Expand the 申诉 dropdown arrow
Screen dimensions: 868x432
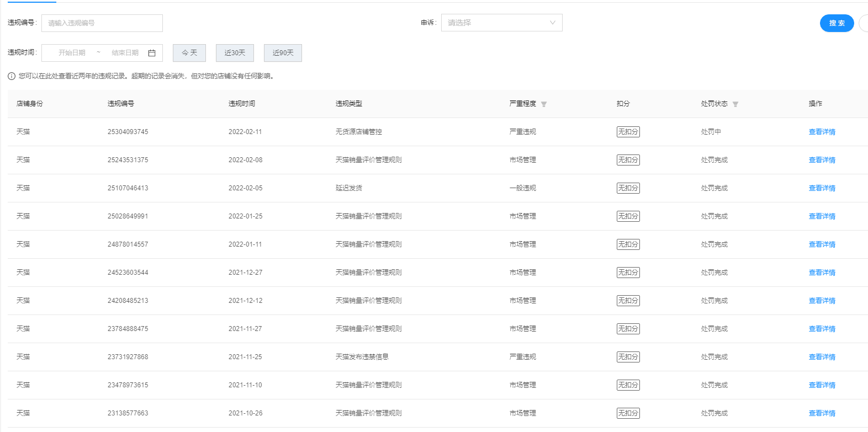(x=553, y=23)
